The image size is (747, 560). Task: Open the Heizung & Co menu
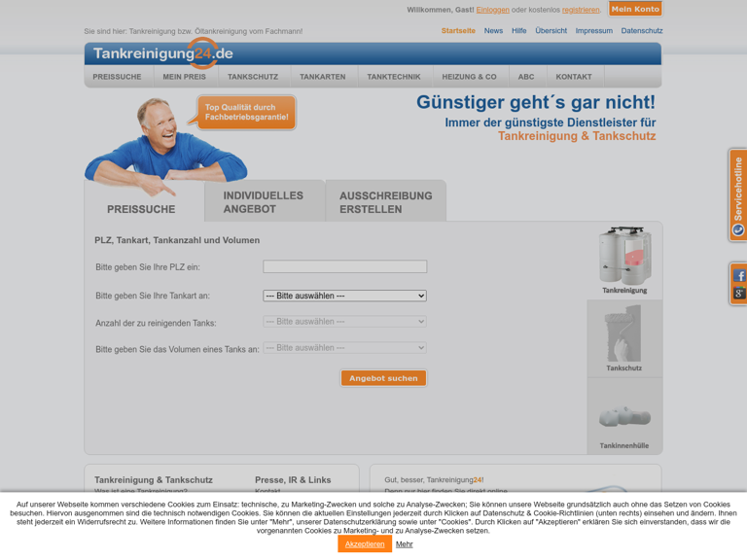(469, 77)
